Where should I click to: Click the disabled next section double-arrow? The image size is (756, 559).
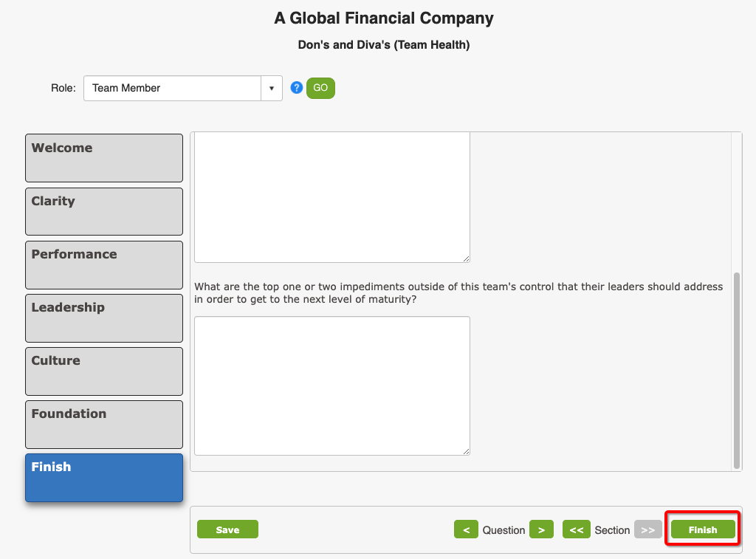point(647,529)
